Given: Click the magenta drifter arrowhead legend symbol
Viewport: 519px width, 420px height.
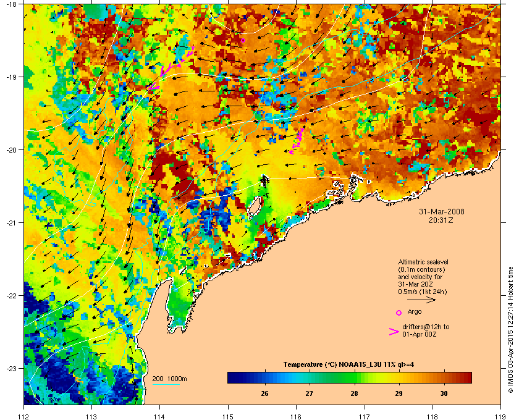Looking at the screenshot, I should pos(394,332).
